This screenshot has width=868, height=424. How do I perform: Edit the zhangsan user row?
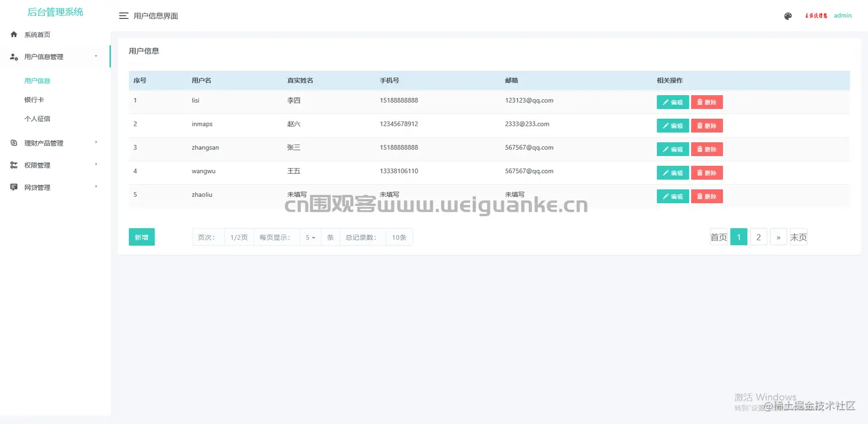(673, 149)
